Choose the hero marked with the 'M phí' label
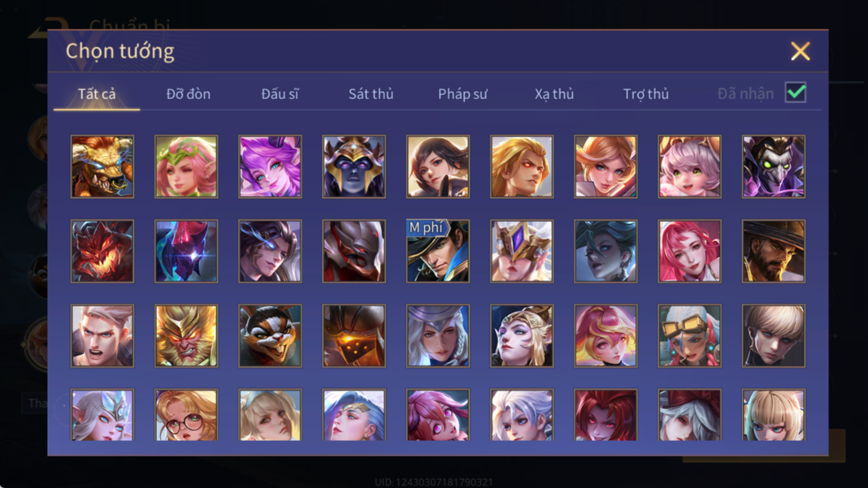 (438, 251)
